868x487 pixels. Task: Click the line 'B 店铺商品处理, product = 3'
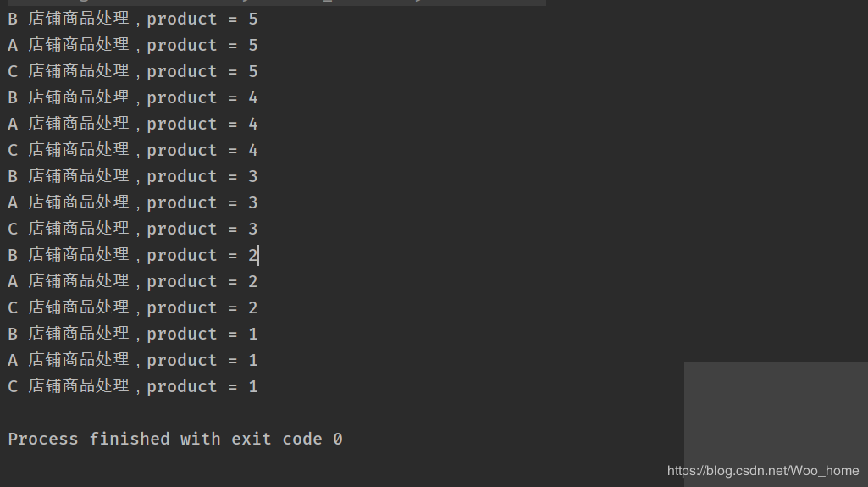coord(133,176)
